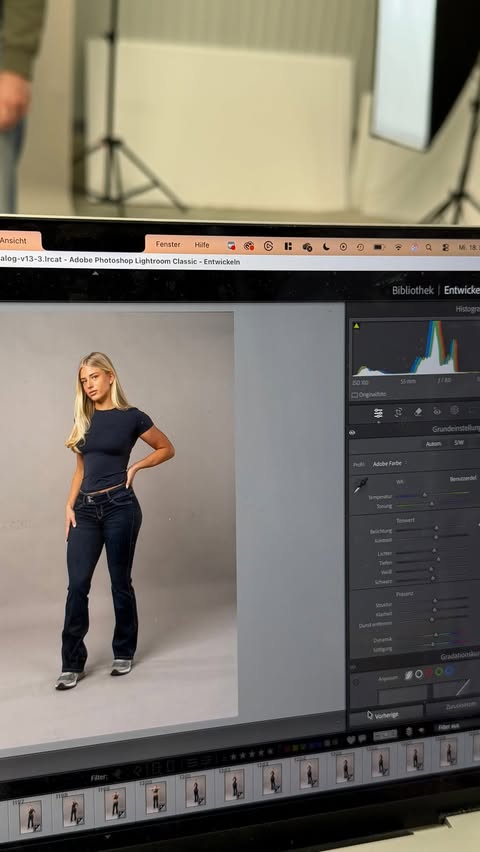Toggle Grundeinstellungen panel visibility eye
This screenshot has height=852, width=480.
coord(352,433)
